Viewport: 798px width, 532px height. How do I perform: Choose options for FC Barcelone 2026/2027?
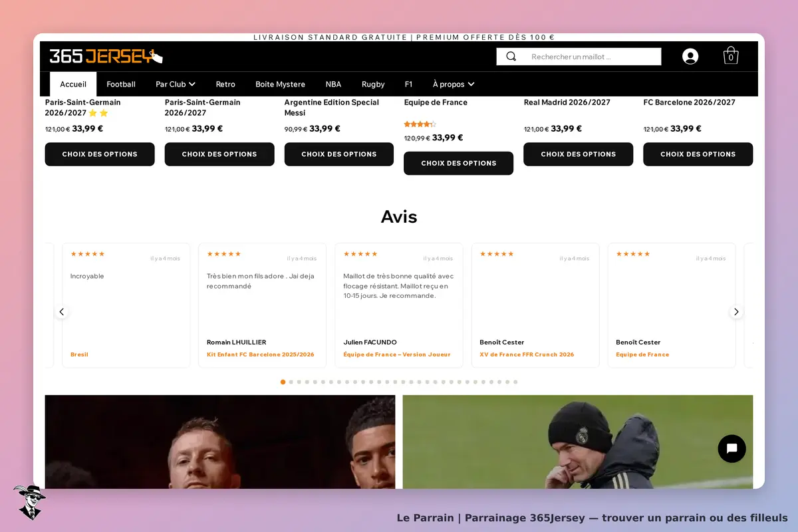(x=698, y=154)
